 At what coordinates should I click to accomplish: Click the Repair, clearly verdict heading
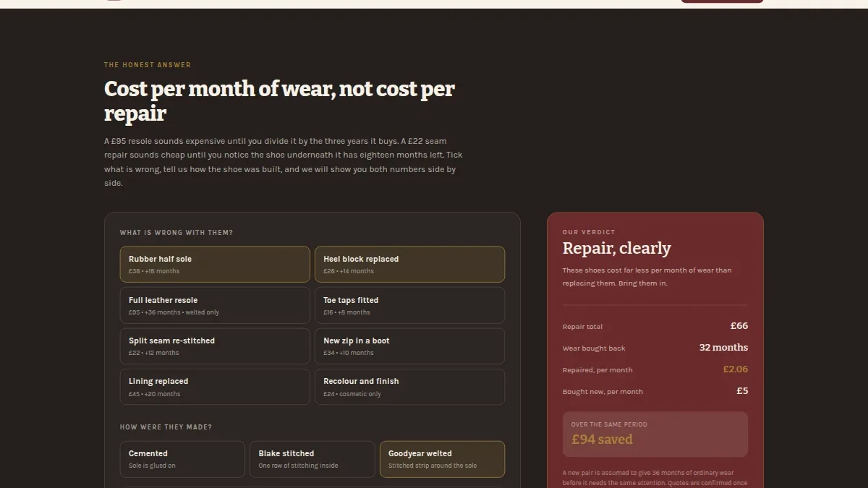[617, 248]
